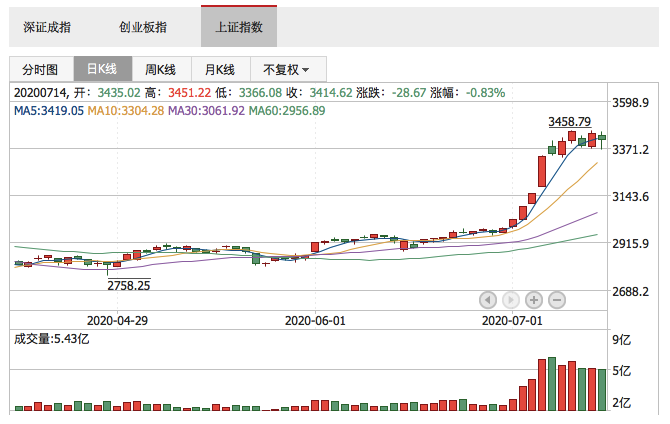Click the 2020-06-01 date axis label
This screenshot has width=670, height=424.
click(315, 321)
